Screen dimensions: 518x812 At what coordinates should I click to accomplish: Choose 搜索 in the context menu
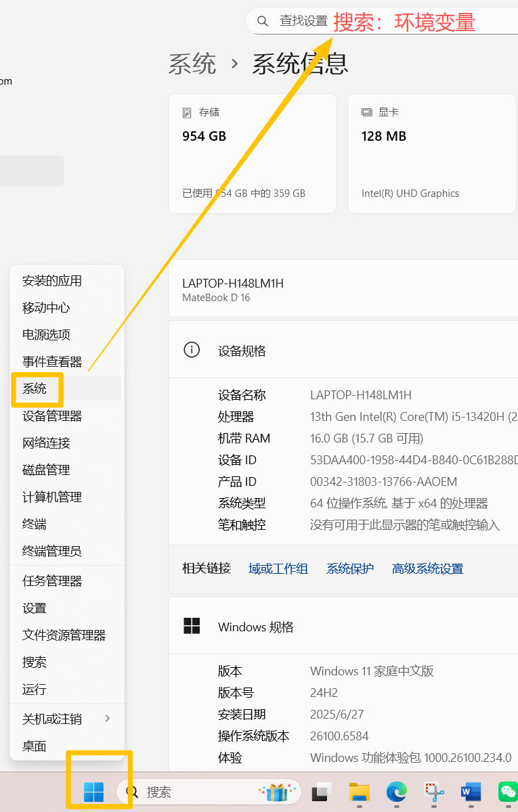[67, 662]
